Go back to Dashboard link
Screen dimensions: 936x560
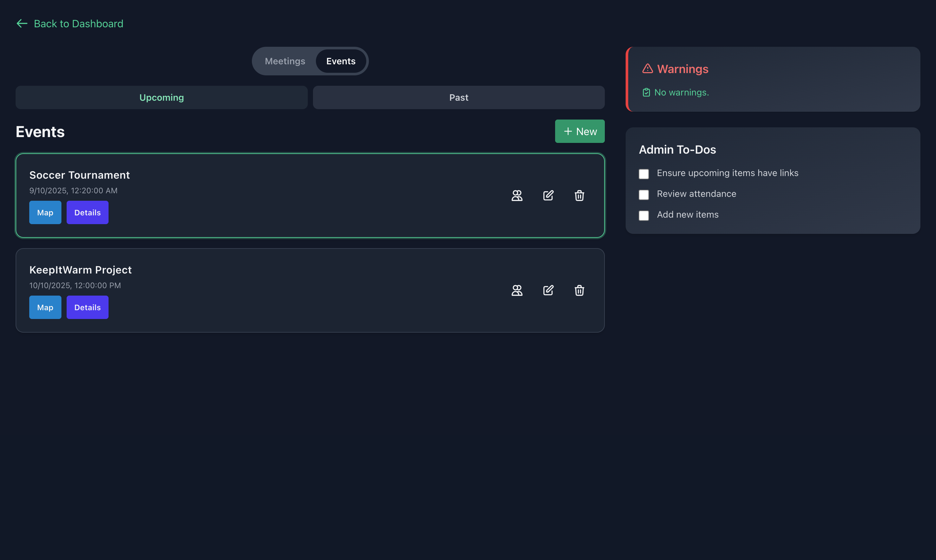[x=78, y=24]
